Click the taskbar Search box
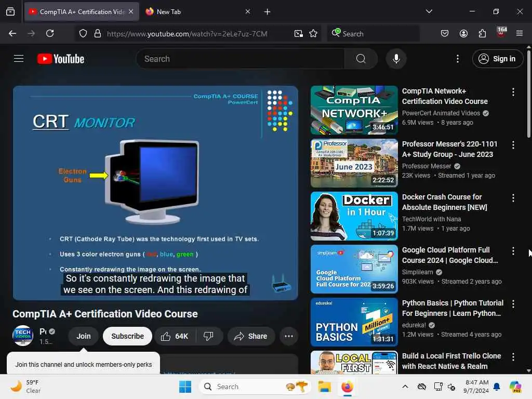 click(x=255, y=387)
